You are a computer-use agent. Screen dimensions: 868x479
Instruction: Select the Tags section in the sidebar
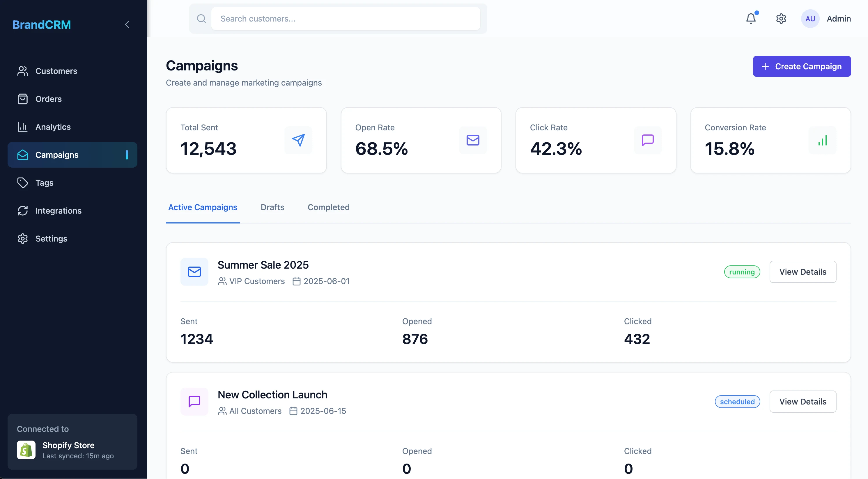coord(44,182)
